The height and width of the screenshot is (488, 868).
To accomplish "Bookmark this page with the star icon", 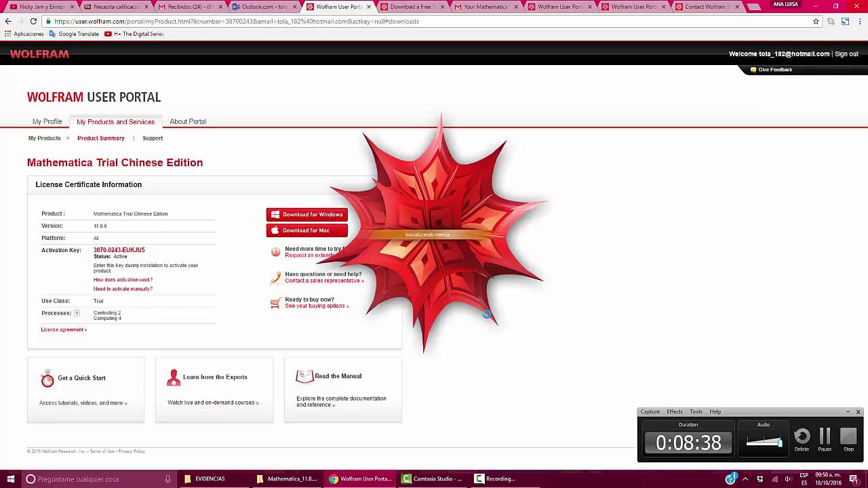I will (x=816, y=21).
